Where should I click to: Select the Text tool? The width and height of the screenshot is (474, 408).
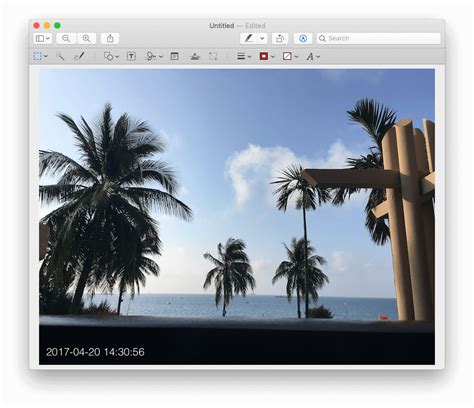[x=131, y=56]
